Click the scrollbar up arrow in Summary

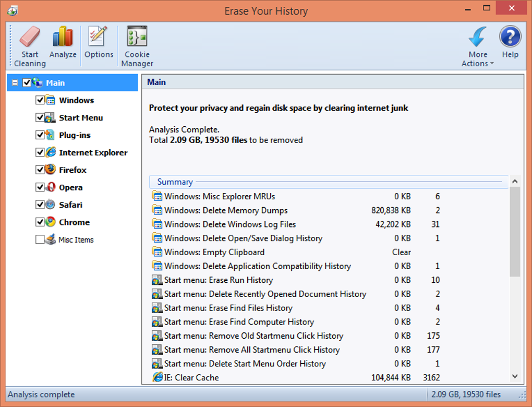click(515, 181)
